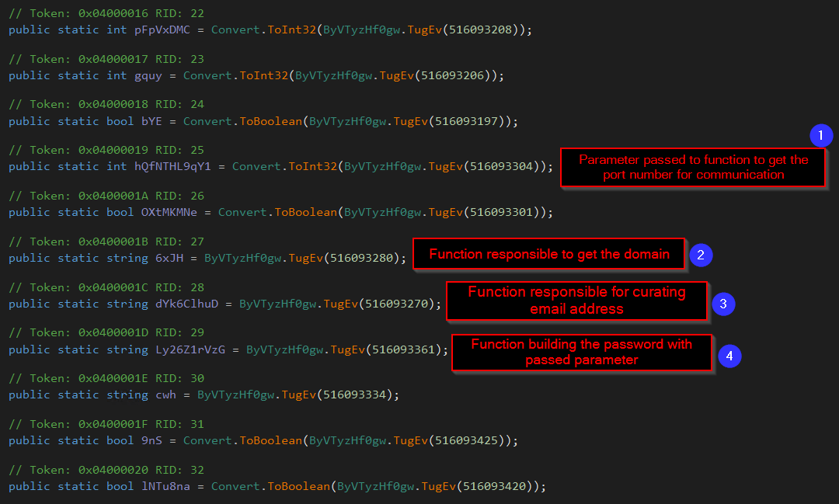
Task: Select the port number annotation box
Action: pyautogui.click(x=693, y=167)
